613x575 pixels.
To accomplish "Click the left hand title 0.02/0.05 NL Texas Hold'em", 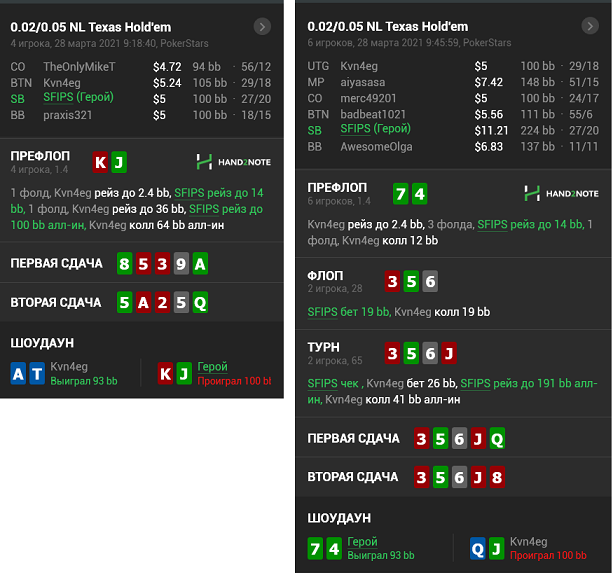I will point(91,27).
